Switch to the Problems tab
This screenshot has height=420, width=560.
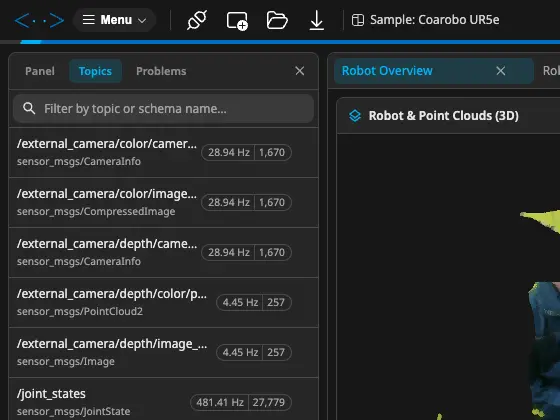pyautogui.click(x=161, y=71)
